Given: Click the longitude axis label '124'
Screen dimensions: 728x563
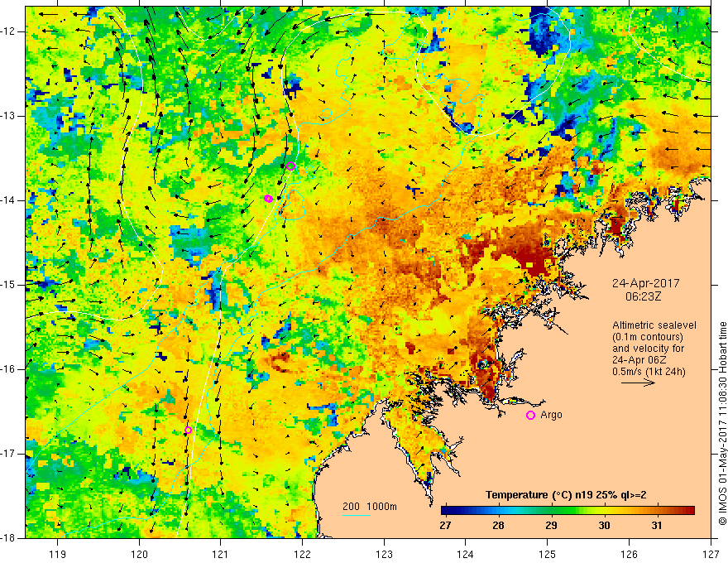Looking at the screenshot, I should pyautogui.click(x=466, y=554).
